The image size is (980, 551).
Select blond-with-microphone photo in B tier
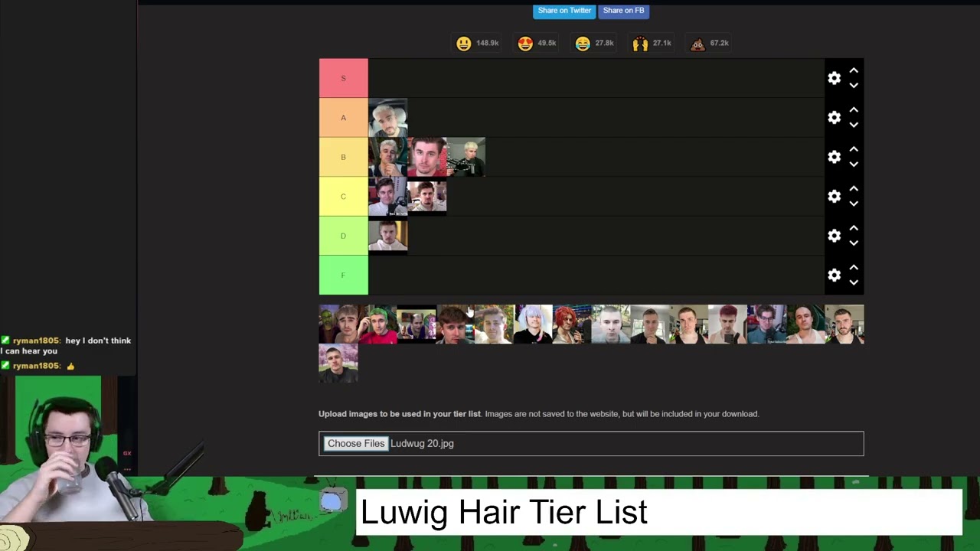tap(466, 157)
